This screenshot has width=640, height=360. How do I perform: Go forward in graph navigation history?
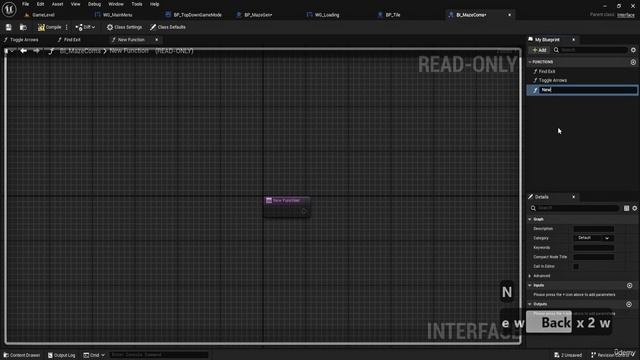coord(37,51)
